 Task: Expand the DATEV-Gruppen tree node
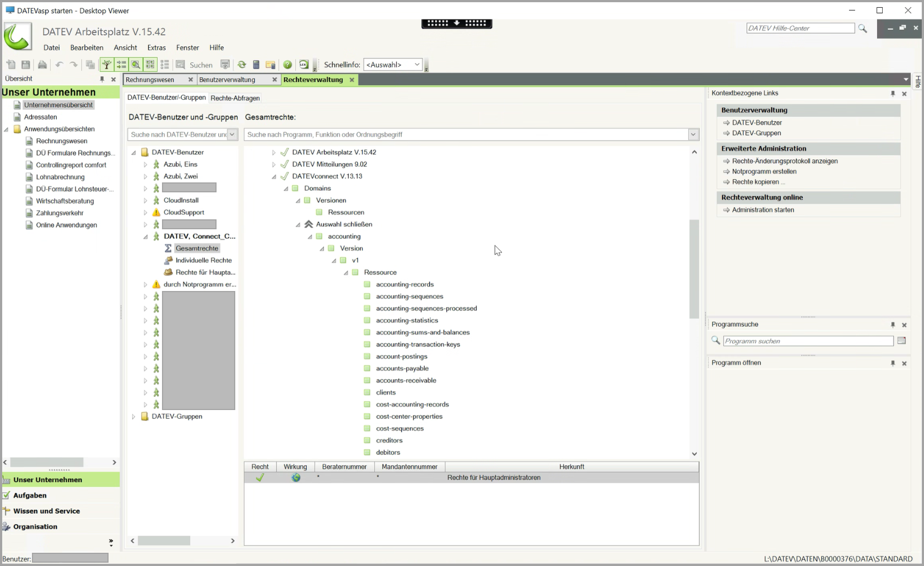tap(133, 417)
